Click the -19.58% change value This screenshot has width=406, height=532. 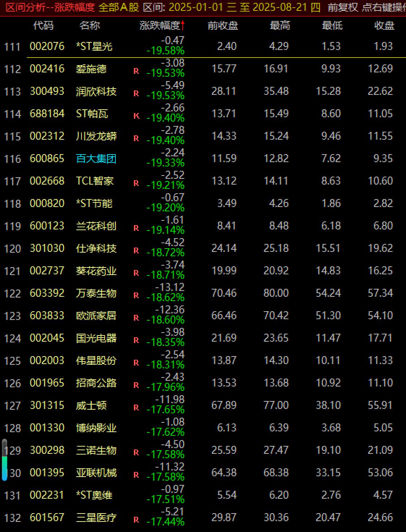click(165, 51)
